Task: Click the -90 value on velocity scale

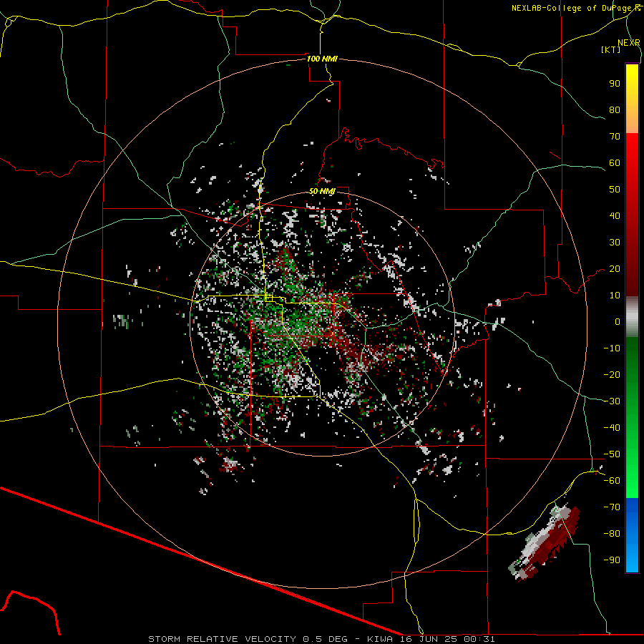Action: pos(612,560)
